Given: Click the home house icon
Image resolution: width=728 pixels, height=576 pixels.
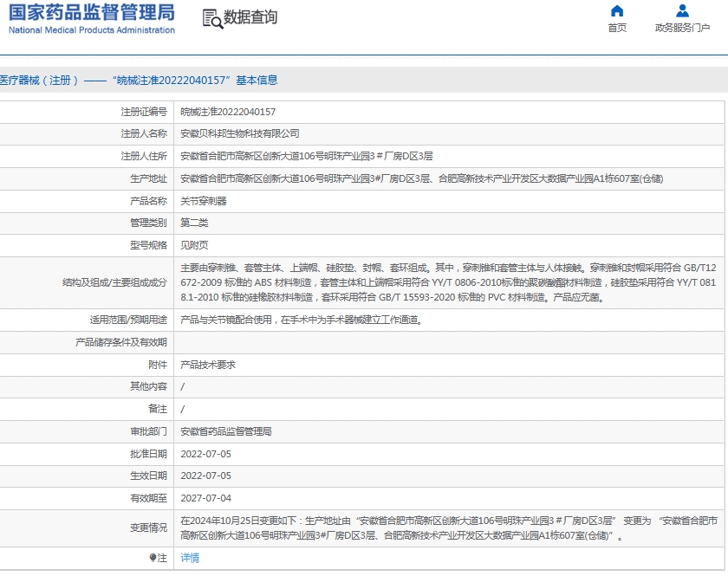Looking at the screenshot, I should click(x=617, y=11).
